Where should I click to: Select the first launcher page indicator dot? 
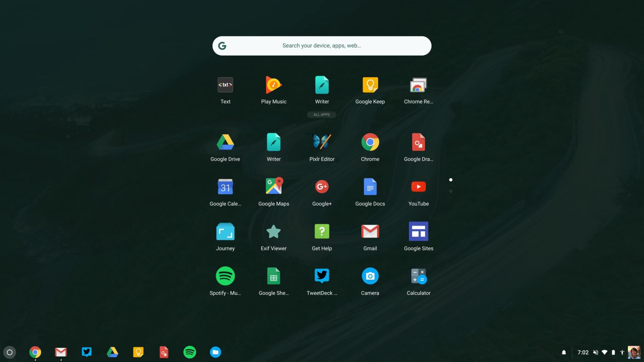click(451, 180)
